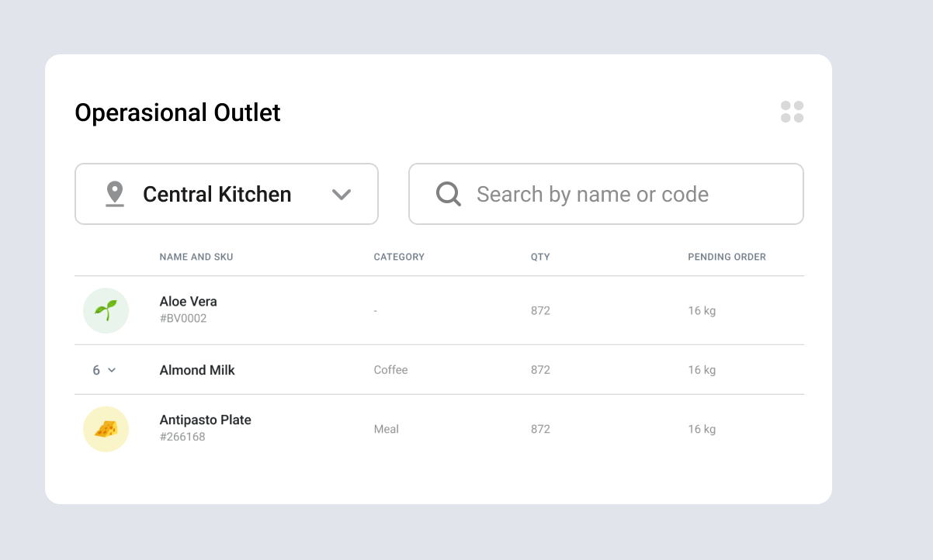Click the SKU code #266168

pyautogui.click(x=182, y=437)
